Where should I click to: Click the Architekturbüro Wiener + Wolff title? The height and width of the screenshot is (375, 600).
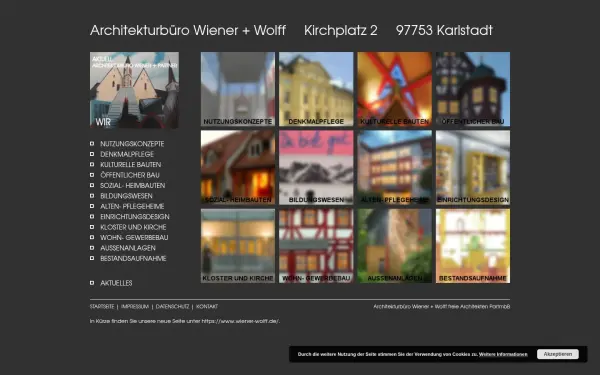pos(188,30)
